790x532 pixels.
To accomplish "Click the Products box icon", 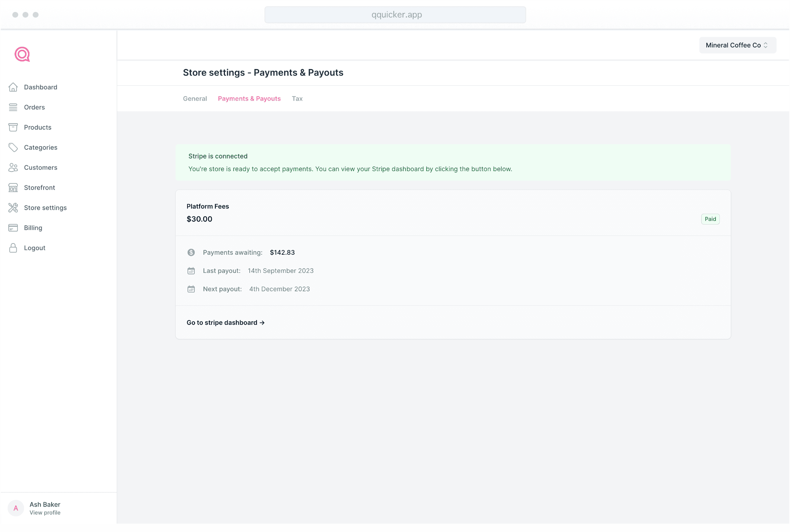I will tap(13, 127).
